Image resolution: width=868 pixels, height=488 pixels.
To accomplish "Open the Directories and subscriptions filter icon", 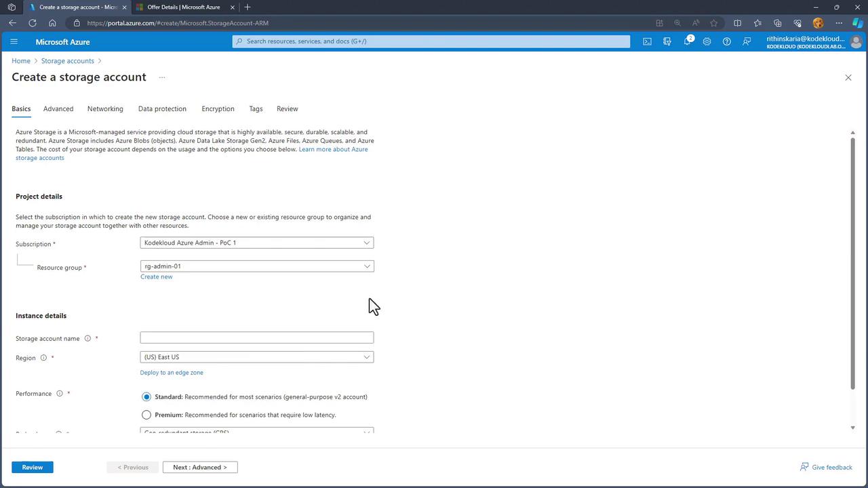I will pyautogui.click(x=667, y=41).
